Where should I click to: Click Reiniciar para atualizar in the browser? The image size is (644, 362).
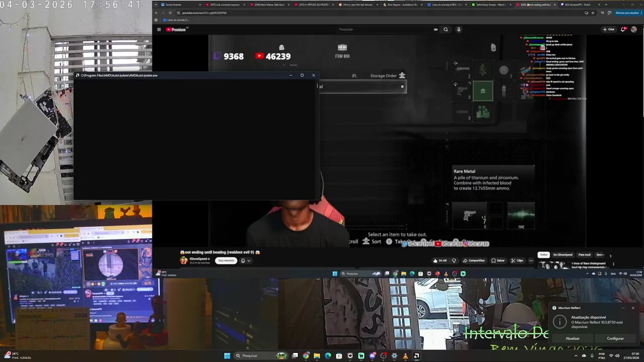[x=627, y=13]
